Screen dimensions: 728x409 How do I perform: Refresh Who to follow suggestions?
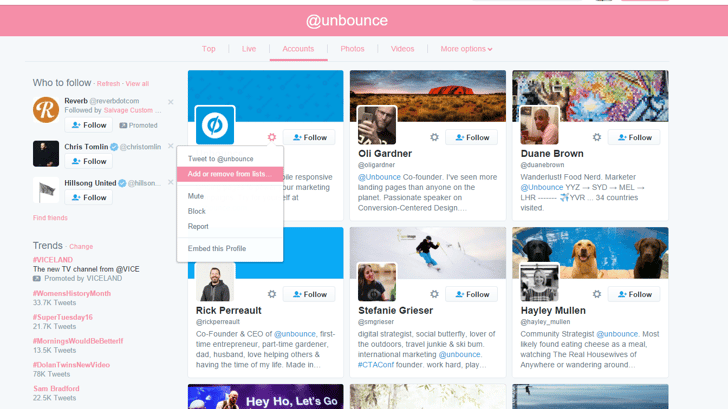108,84
